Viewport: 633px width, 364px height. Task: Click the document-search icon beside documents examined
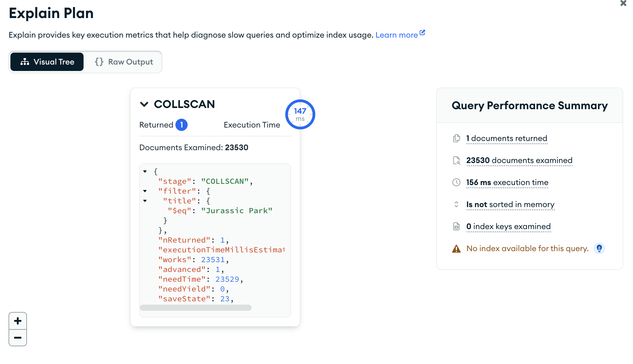(x=456, y=160)
